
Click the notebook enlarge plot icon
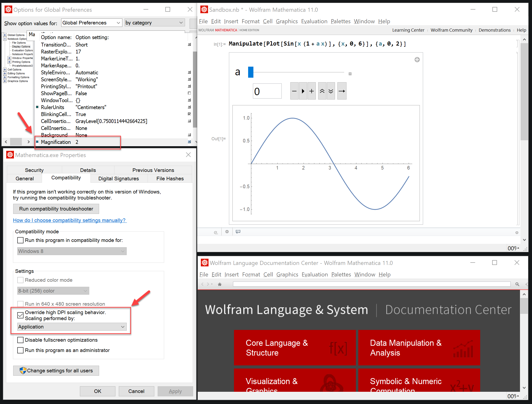(417, 60)
